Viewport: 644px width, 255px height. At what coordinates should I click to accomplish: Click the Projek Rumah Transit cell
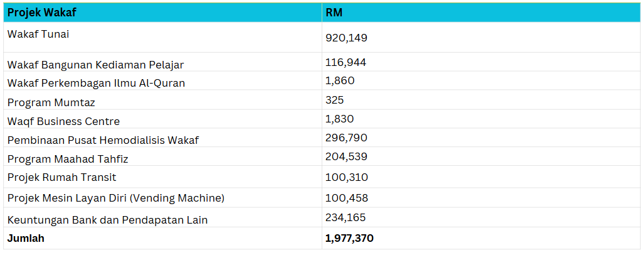point(61,178)
